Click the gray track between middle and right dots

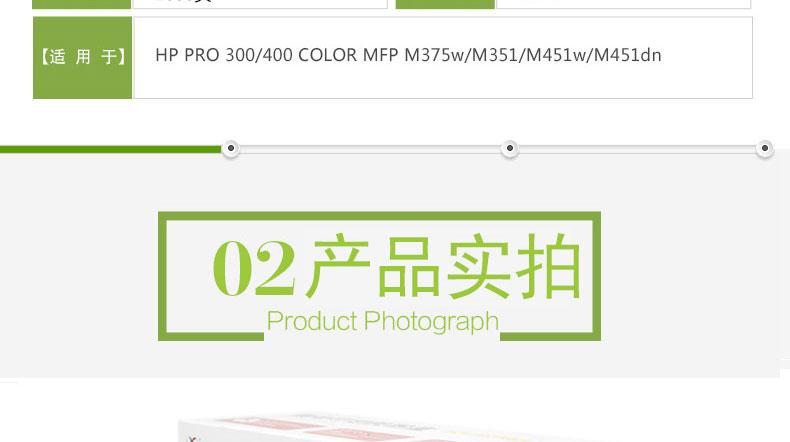click(637, 149)
